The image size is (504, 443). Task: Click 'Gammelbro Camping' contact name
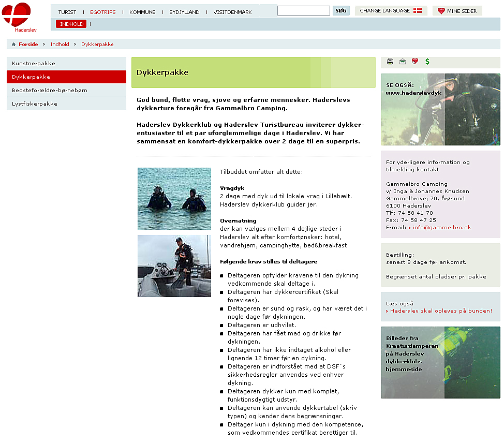pyautogui.click(x=417, y=184)
